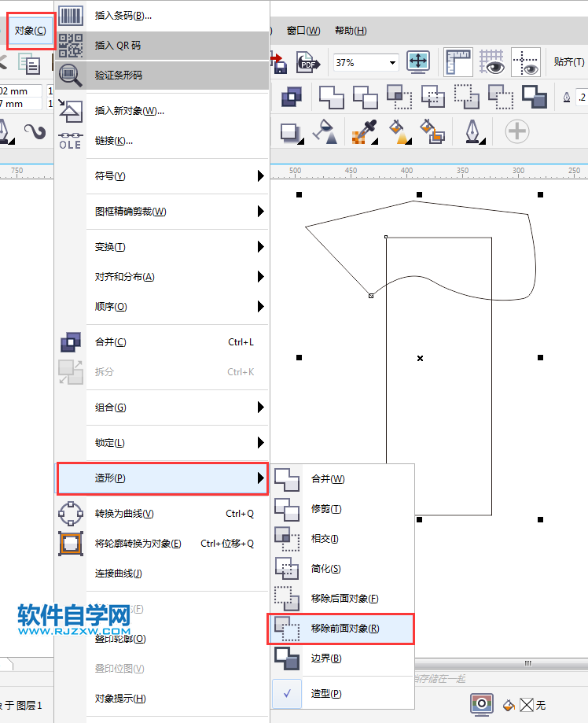Open the 37% zoom level dropdown
This screenshot has height=723, width=588.
pos(392,62)
